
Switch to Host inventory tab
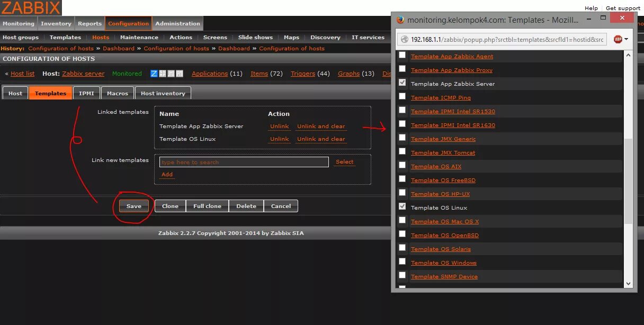(163, 93)
